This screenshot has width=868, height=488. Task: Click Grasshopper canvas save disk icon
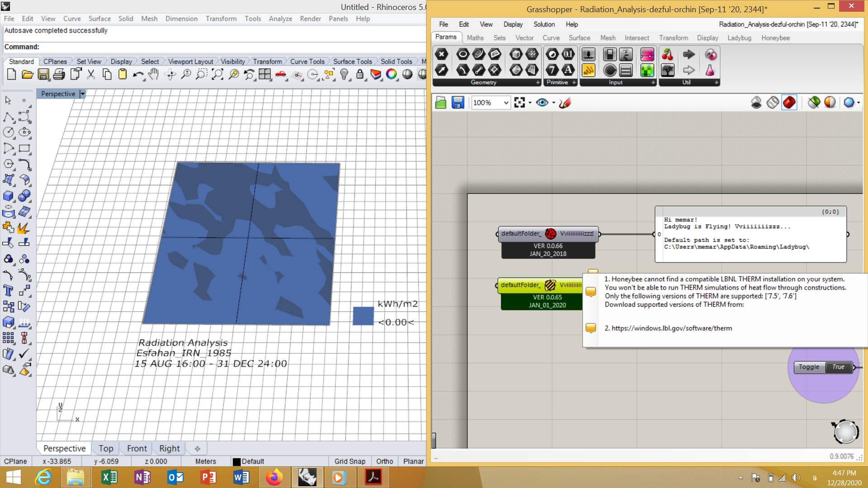[458, 103]
